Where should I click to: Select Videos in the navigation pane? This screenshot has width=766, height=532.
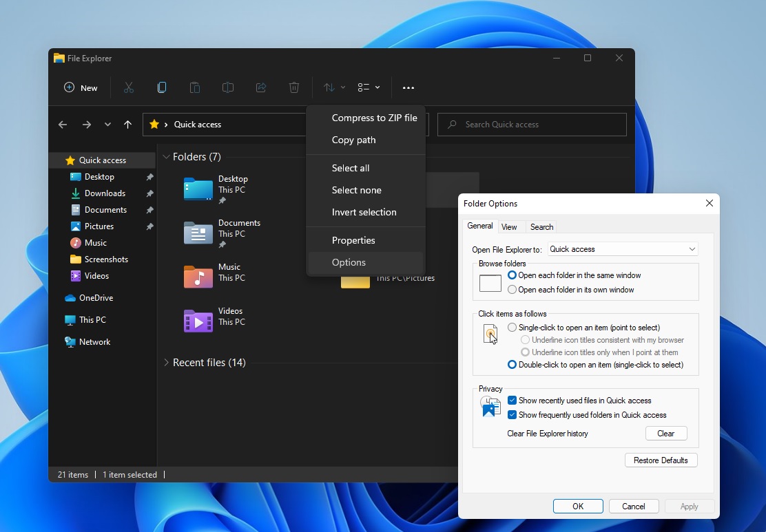pyautogui.click(x=103, y=276)
